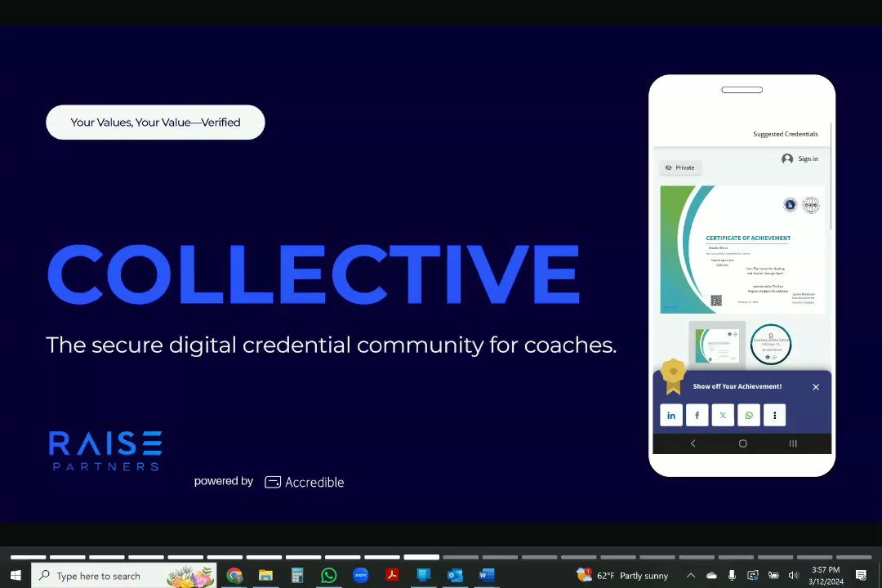The width and height of the screenshot is (882, 588).
Task: Open WhatsApp from taskbar
Action: pos(328,575)
